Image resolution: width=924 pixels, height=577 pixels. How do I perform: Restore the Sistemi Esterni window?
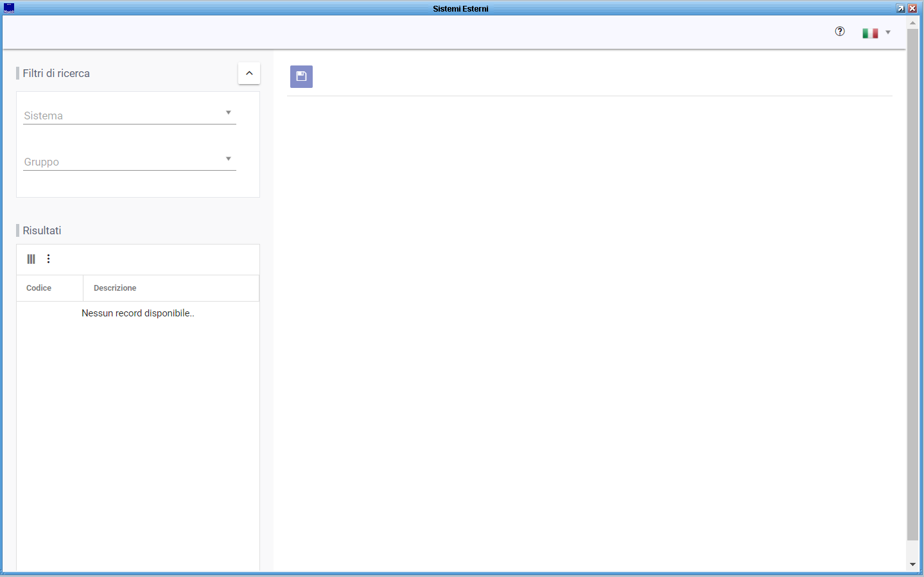point(901,8)
